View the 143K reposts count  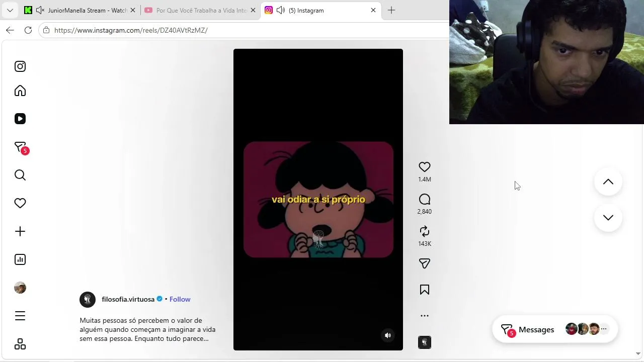(x=425, y=244)
